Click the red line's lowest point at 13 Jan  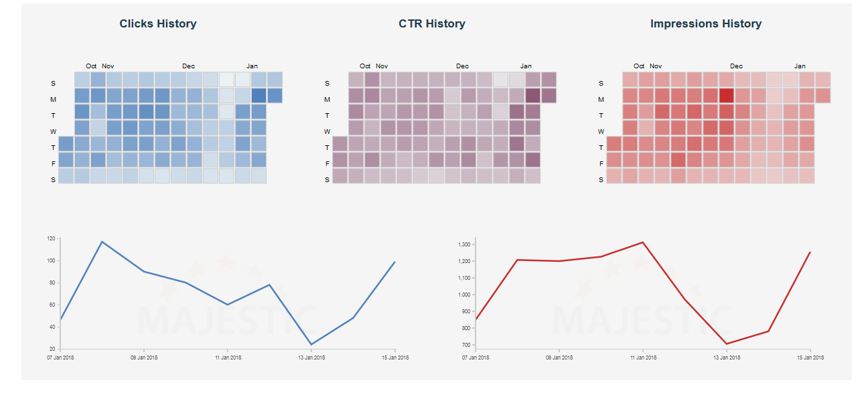pyautogui.click(x=726, y=344)
